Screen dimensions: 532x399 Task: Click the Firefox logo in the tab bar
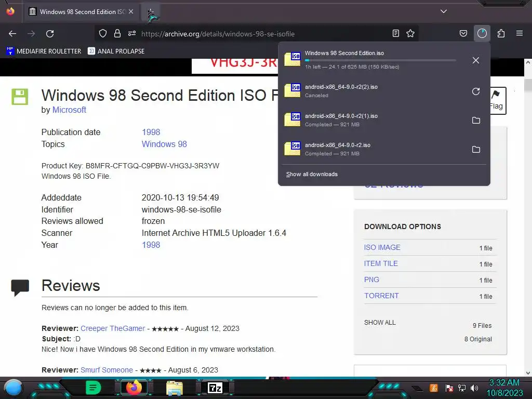pos(10,11)
